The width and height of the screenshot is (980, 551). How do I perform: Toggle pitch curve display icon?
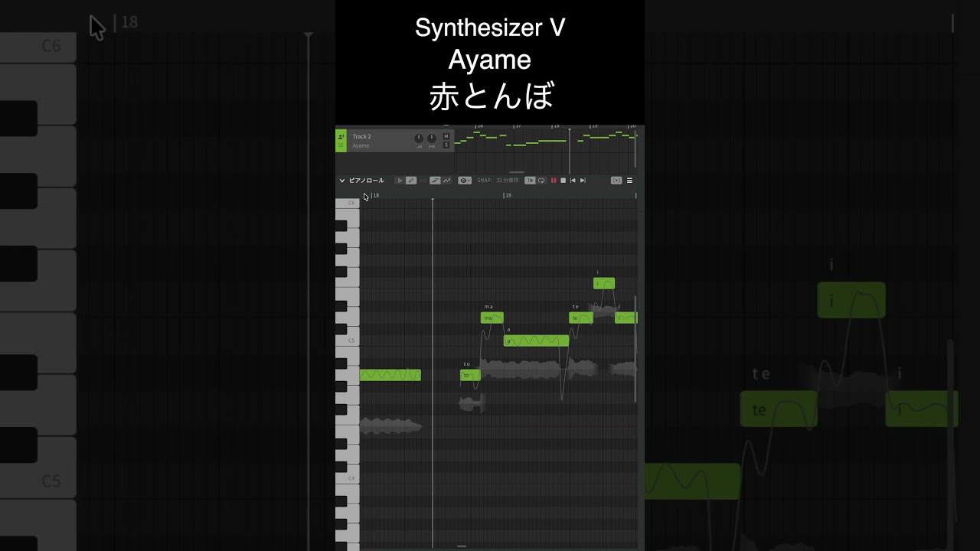pyautogui.click(x=446, y=181)
